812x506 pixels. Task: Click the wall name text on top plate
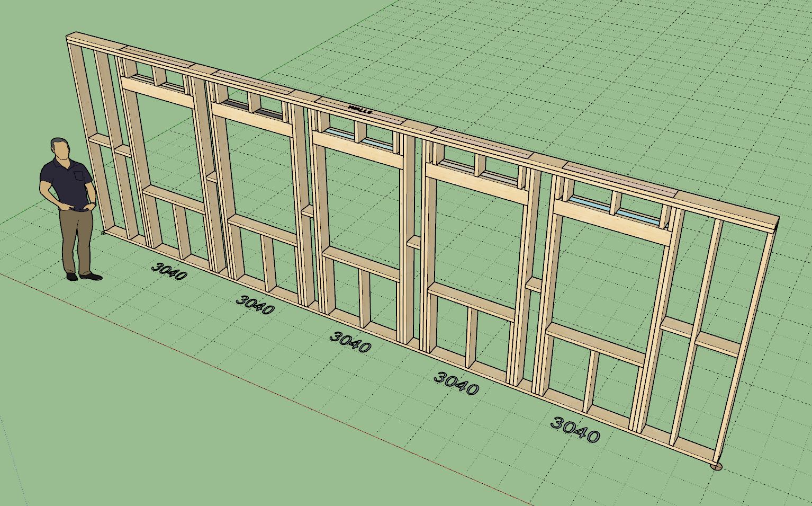360,110
